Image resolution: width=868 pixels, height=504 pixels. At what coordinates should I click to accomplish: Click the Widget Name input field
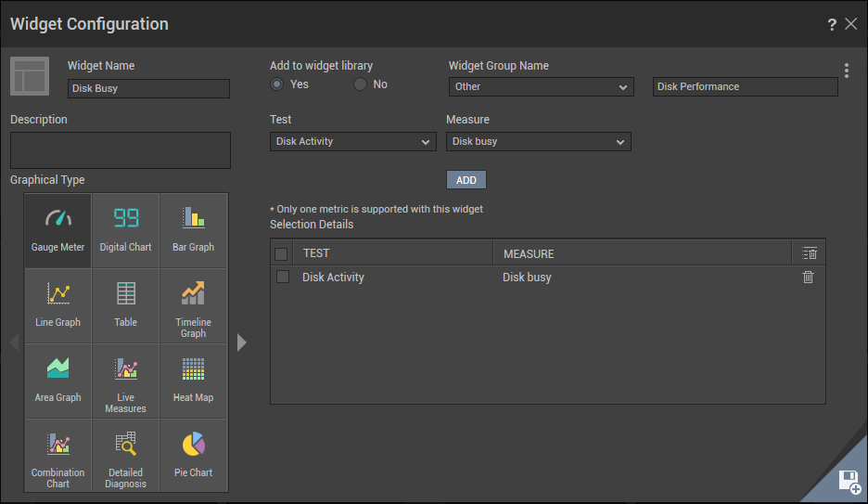pyautogui.click(x=148, y=88)
